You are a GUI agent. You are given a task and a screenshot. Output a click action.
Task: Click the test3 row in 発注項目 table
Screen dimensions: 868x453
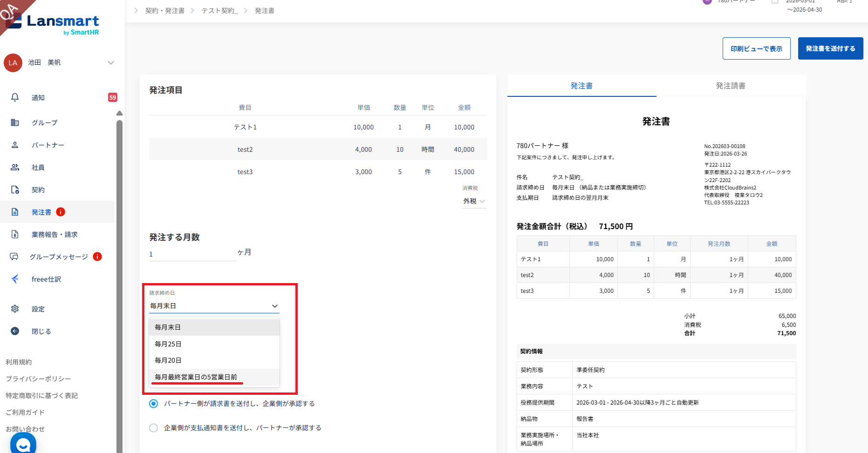pyautogui.click(x=318, y=172)
